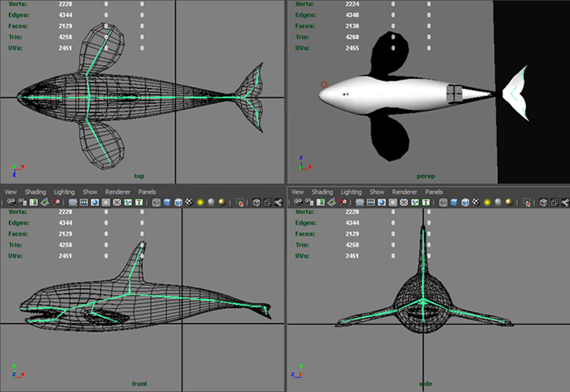Image resolution: width=570 pixels, height=392 pixels.
Task: Click the 'top' viewport label
Action: [x=139, y=176]
